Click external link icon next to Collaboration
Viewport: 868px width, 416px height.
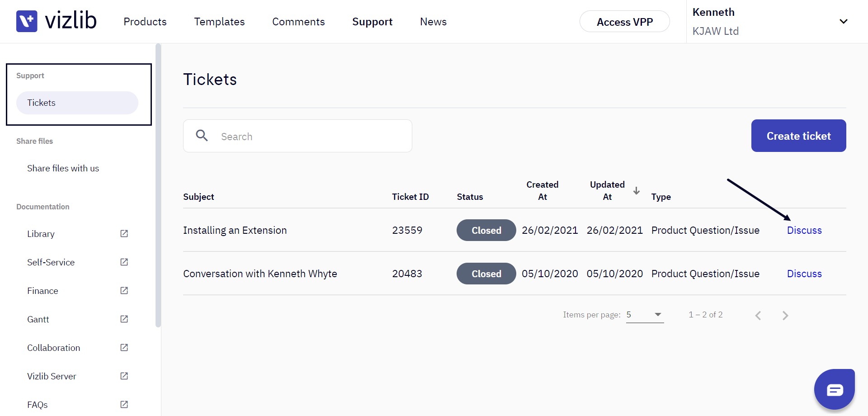pyautogui.click(x=124, y=348)
